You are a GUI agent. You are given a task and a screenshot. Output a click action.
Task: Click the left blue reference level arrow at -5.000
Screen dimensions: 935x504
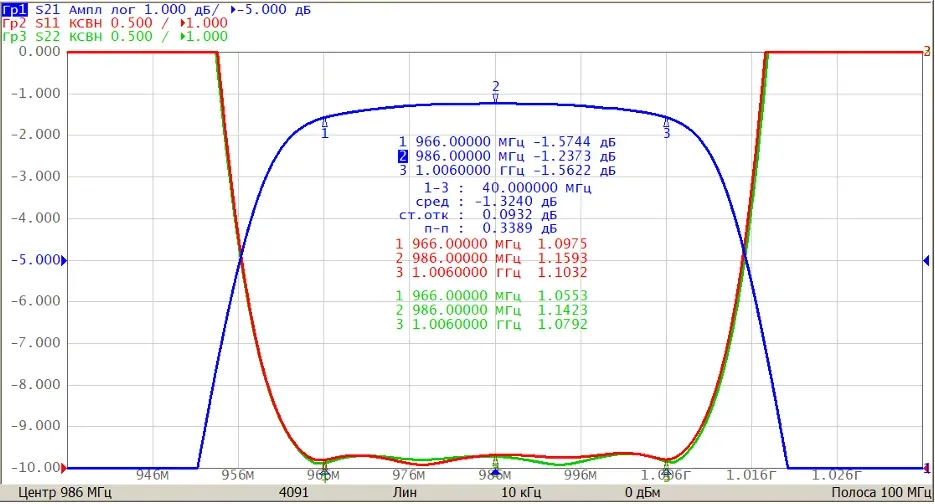click(x=64, y=260)
